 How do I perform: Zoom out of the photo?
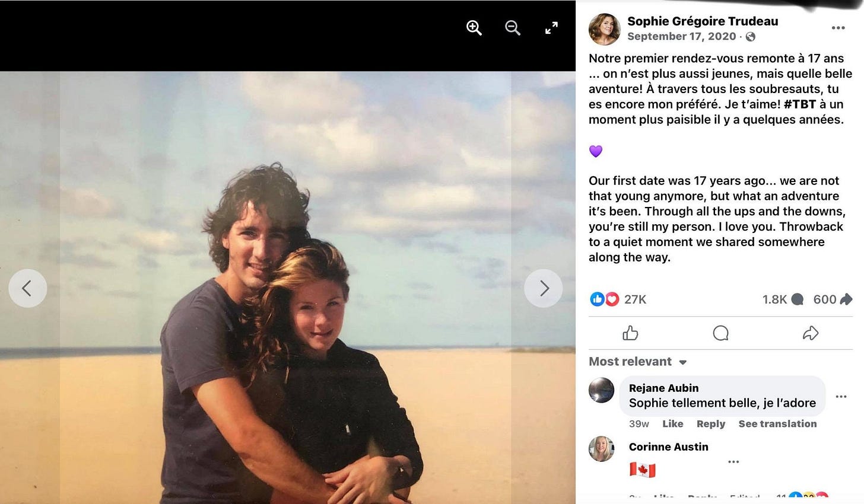tap(513, 28)
